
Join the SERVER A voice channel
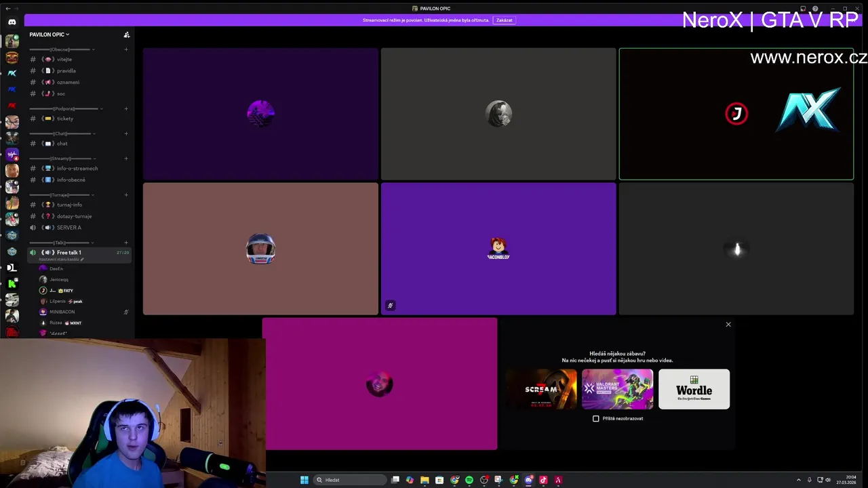point(79,228)
